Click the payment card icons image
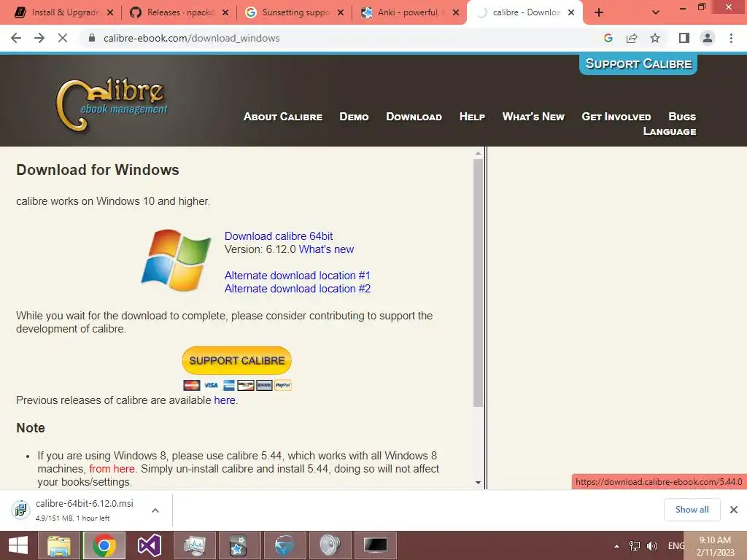Viewport: 747px width, 560px height. 237,385
